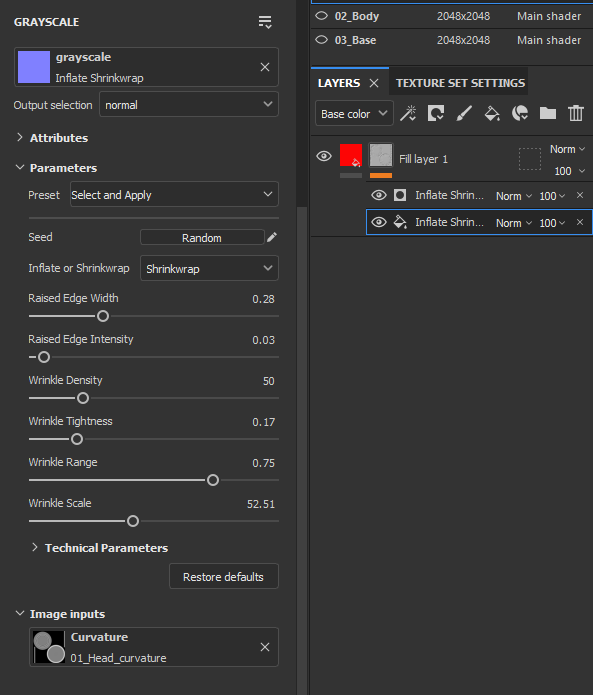The image size is (593, 695).
Task: Click the add mask icon in Layers toolbar
Action: coord(436,113)
